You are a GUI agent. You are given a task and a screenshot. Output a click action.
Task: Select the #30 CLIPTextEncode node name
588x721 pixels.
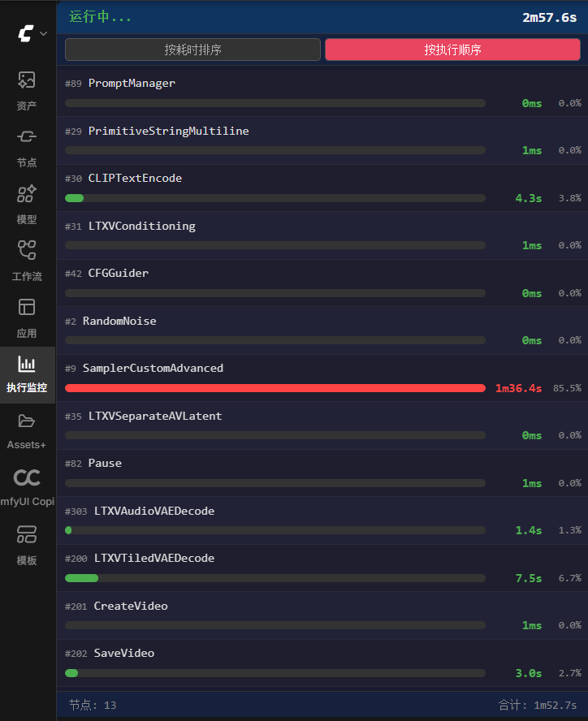[135, 179]
